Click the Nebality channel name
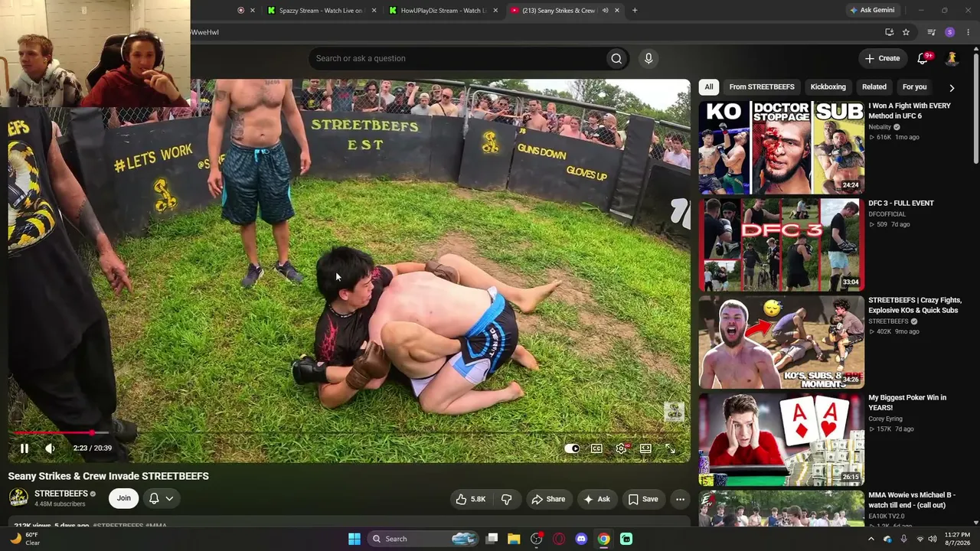 (x=880, y=127)
